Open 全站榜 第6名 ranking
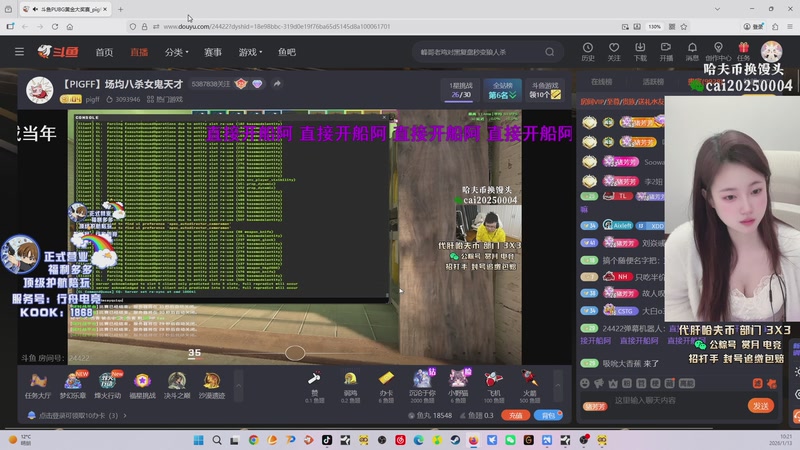 click(503, 90)
